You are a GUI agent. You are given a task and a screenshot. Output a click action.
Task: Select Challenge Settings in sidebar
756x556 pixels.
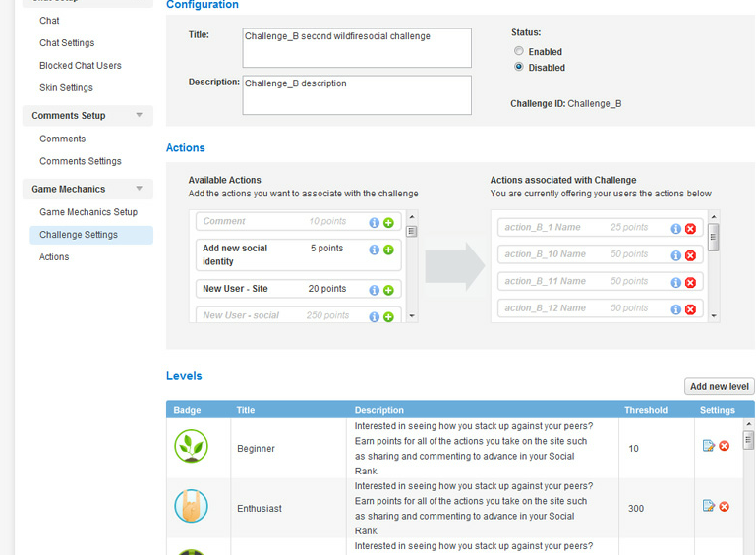pos(91,235)
